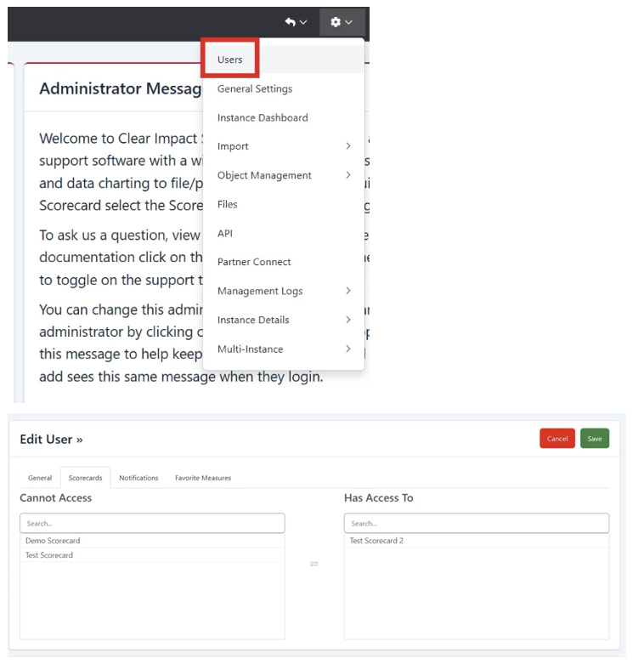Open Partner Connect from the menu
The height and width of the screenshot is (670, 644).
tap(254, 262)
